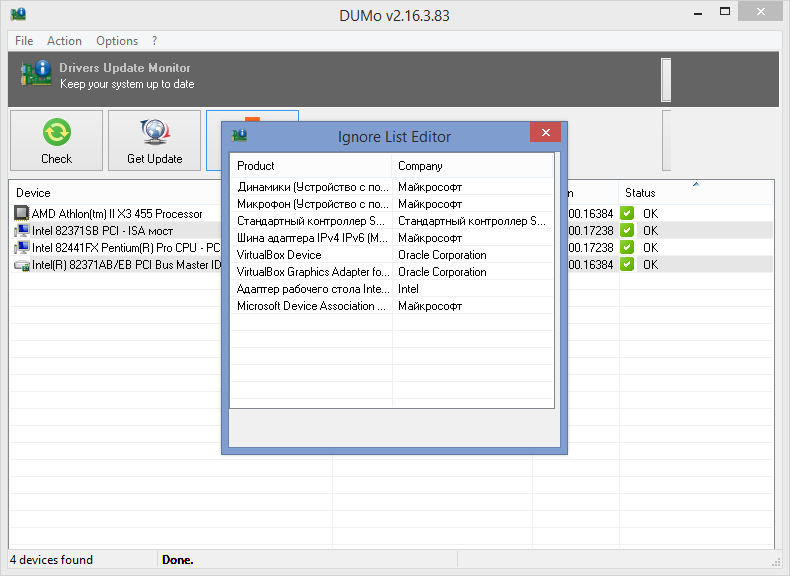The width and height of the screenshot is (790, 576).
Task: Open the Action menu
Action: coord(64,41)
